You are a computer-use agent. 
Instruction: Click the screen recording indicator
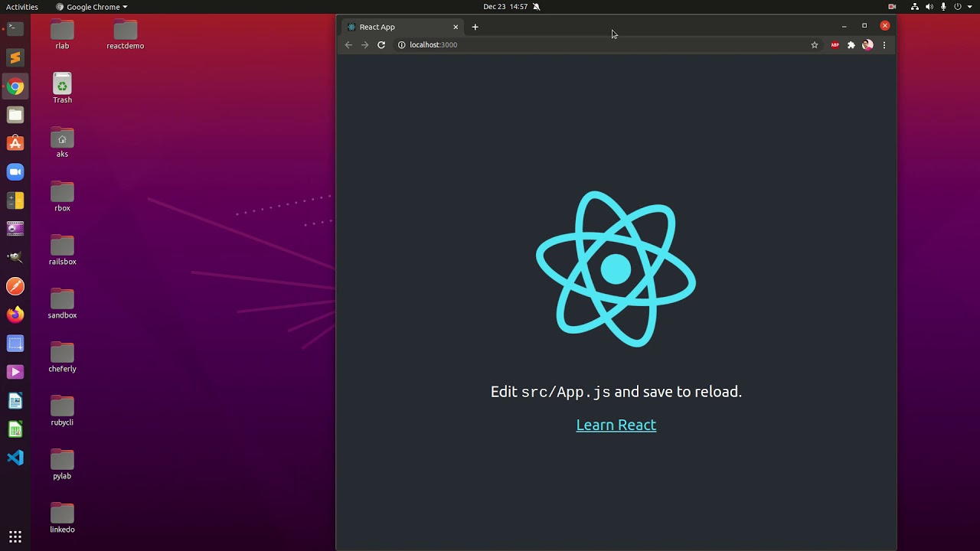tap(892, 7)
